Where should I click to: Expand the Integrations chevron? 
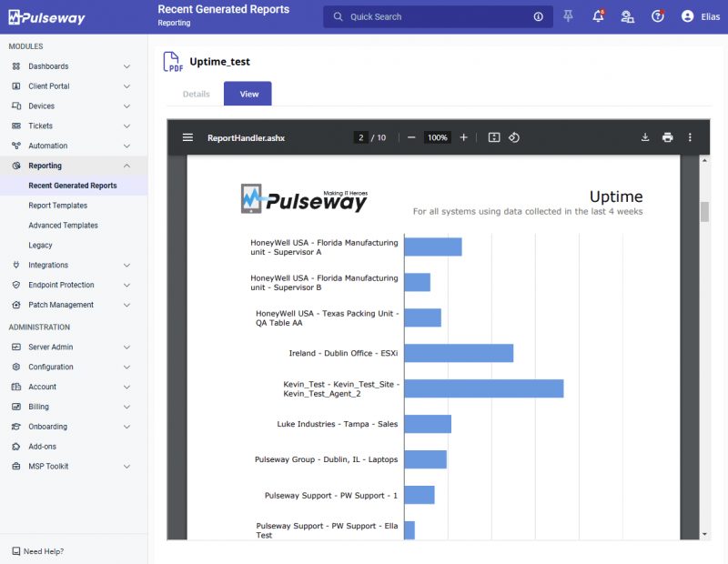[126, 265]
